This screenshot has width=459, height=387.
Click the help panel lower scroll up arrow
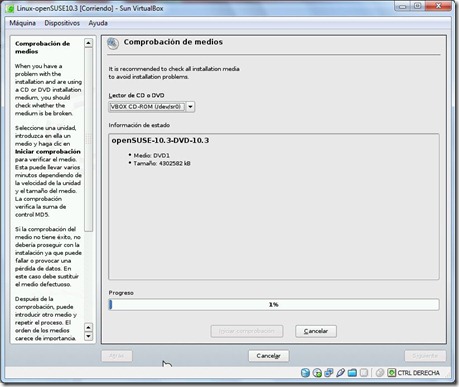click(x=88, y=327)
